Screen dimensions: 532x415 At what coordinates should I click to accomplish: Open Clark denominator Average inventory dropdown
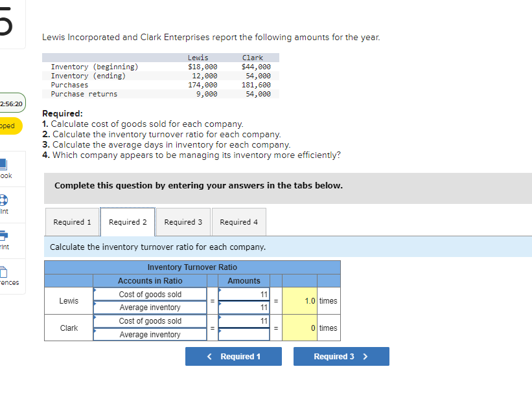click(150, 335)
